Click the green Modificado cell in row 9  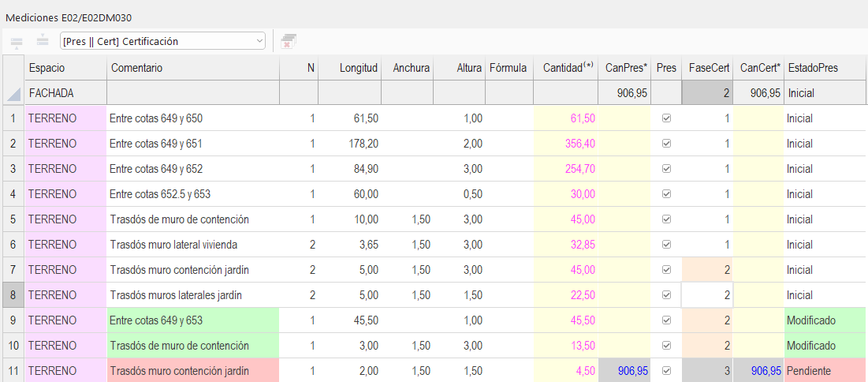point(825,320)
